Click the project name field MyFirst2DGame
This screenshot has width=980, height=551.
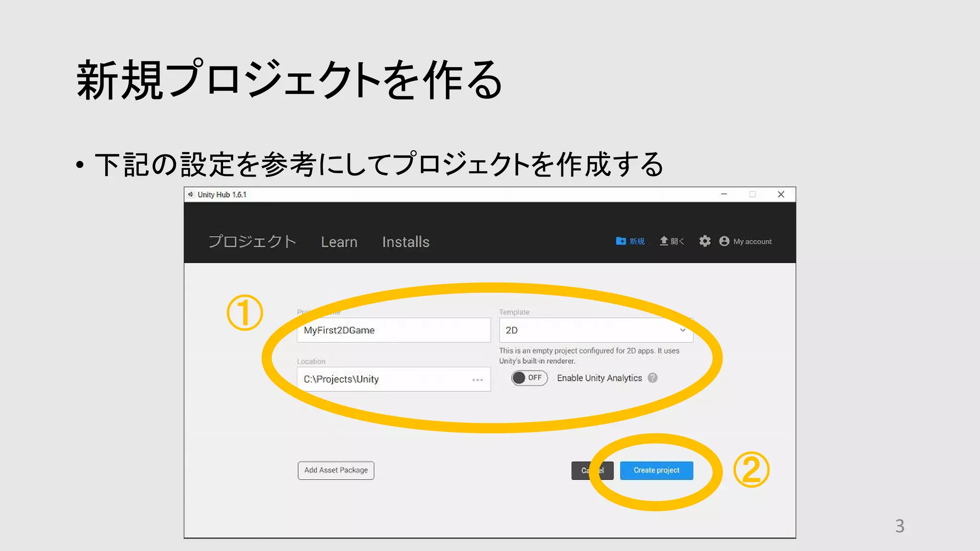coord(394,330)
